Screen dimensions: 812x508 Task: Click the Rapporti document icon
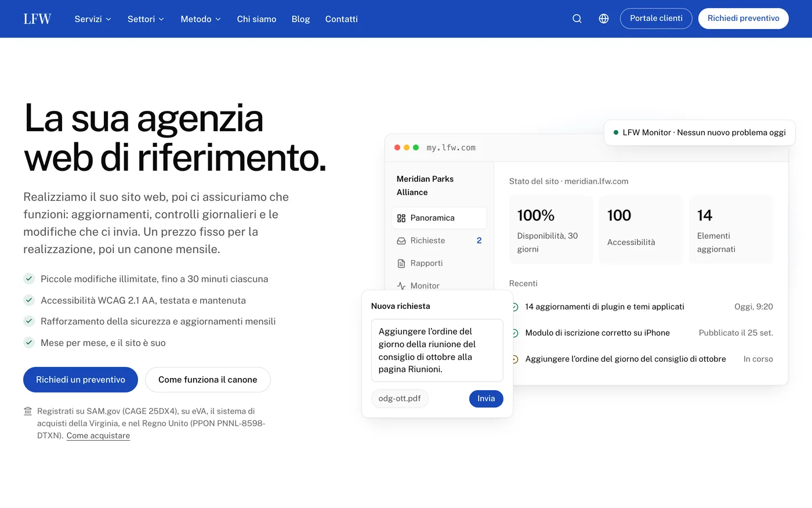pos(401,264)
